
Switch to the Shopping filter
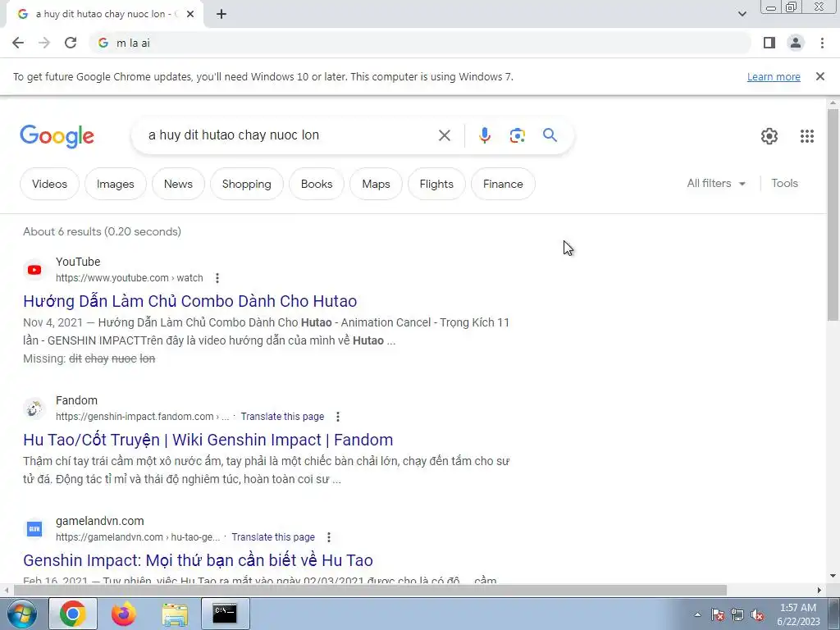coord(246,184)
